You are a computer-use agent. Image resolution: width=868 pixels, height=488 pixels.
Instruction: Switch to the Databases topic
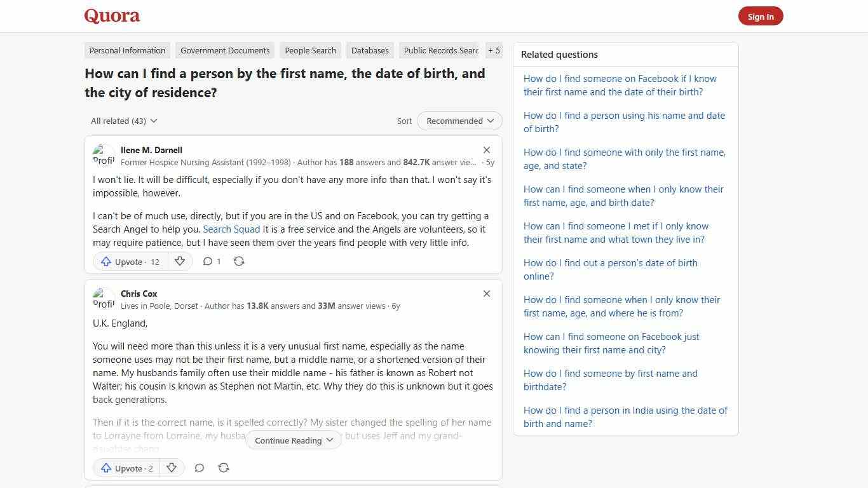pos(370,50)
